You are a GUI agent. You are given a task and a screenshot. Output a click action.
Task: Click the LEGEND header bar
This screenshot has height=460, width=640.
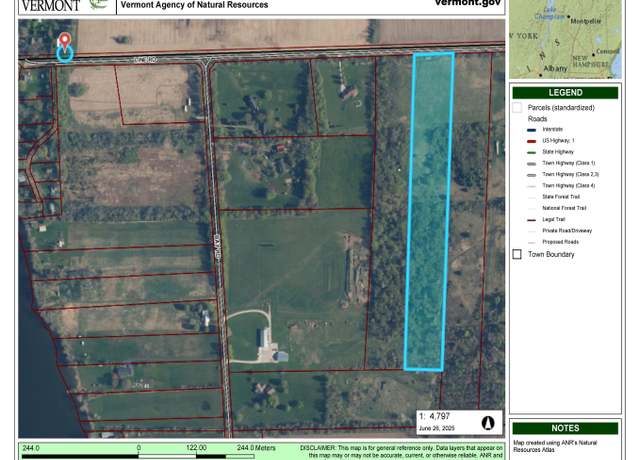[565, 93]
